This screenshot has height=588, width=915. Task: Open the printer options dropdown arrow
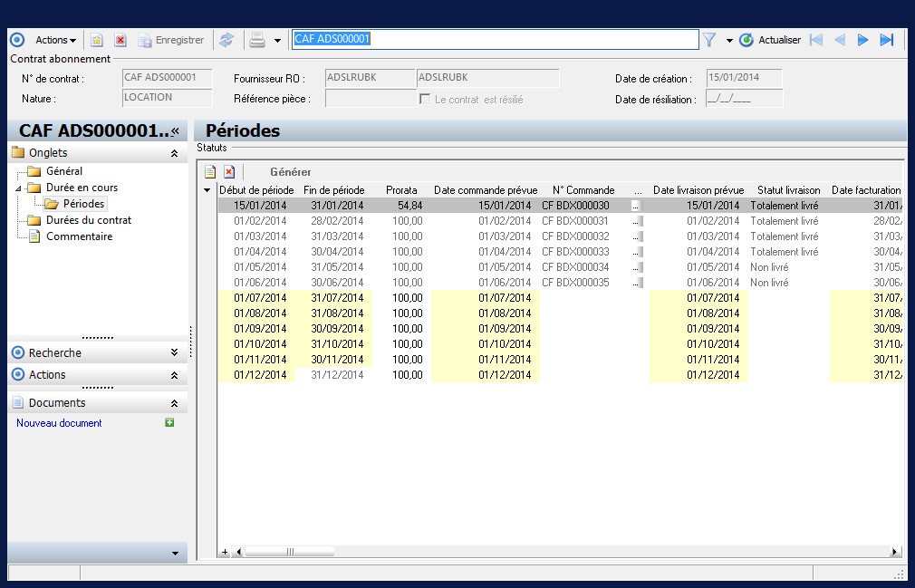coord(277,41)
